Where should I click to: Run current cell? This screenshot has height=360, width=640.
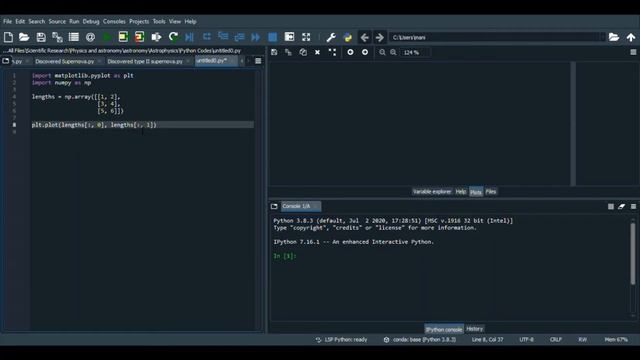click(123, 37)
